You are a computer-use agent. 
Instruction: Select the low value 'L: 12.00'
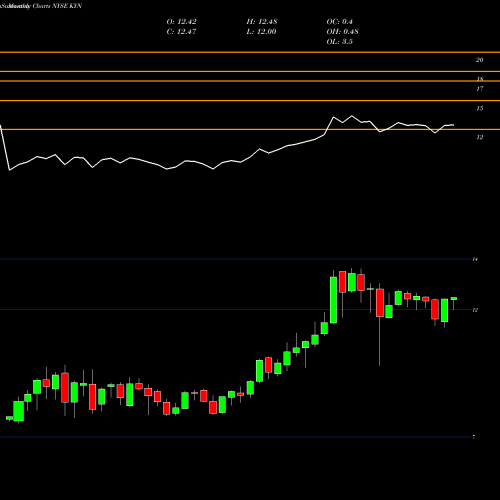click(x=261, y=32)
